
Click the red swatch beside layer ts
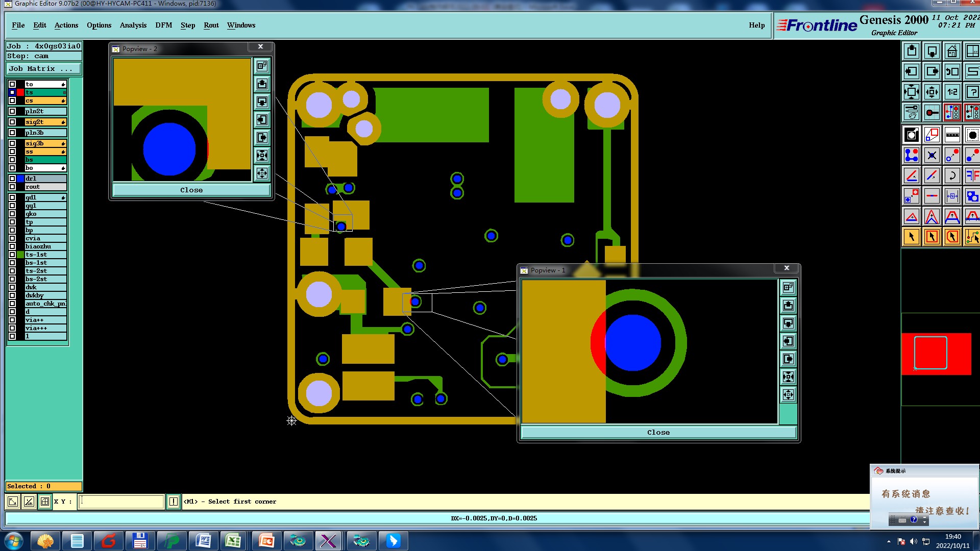[x=20, y=92]
